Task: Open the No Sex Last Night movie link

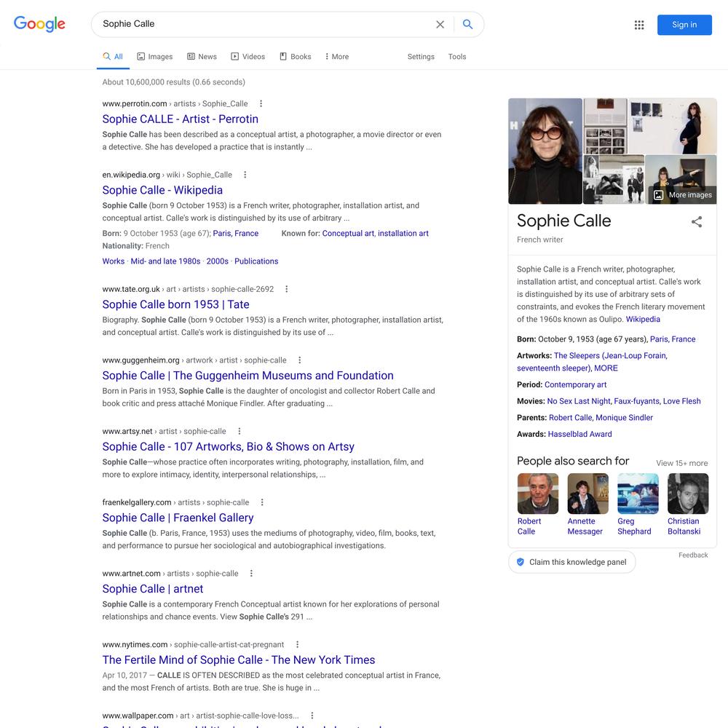Action: click(x=579, y=400)
